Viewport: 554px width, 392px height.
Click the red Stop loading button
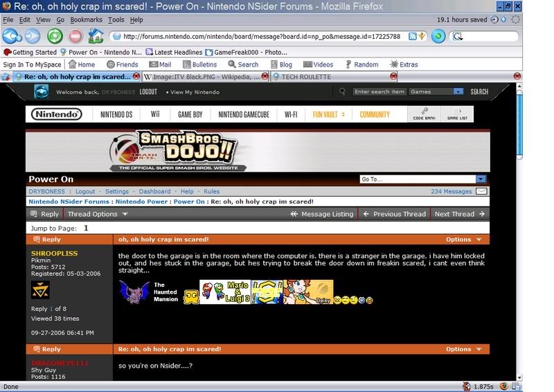click(x=75, y=36)
